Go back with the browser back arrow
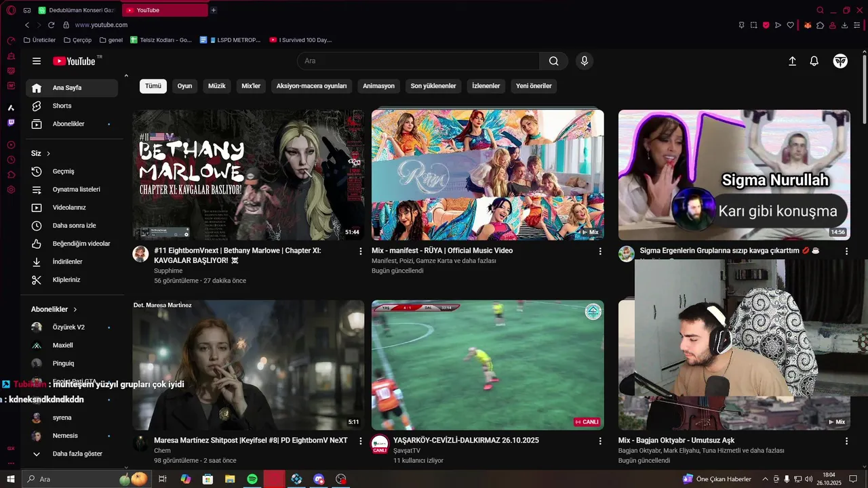This screenshot has height=488, width=868. pos(27,25)
